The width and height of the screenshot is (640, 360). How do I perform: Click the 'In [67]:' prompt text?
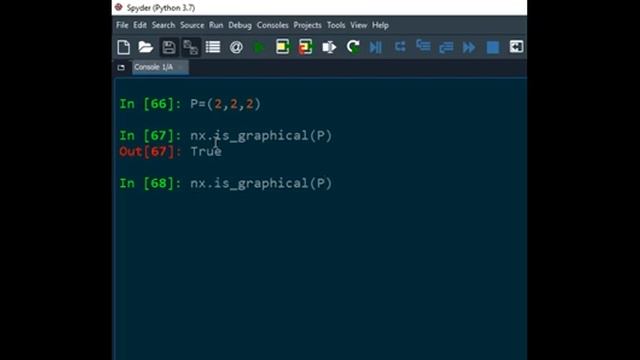[150, 136]
